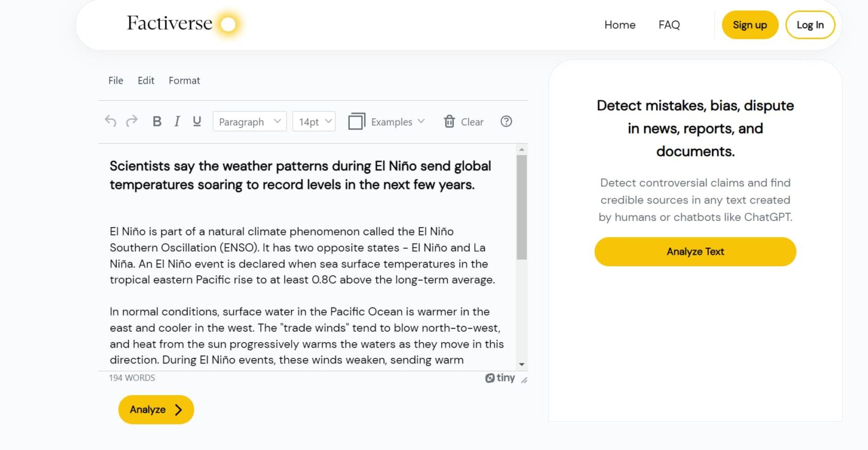Image resolution: width=868 pixels, height=450 pixels.
Task: Open the File menu
Action: coord(116,81)
